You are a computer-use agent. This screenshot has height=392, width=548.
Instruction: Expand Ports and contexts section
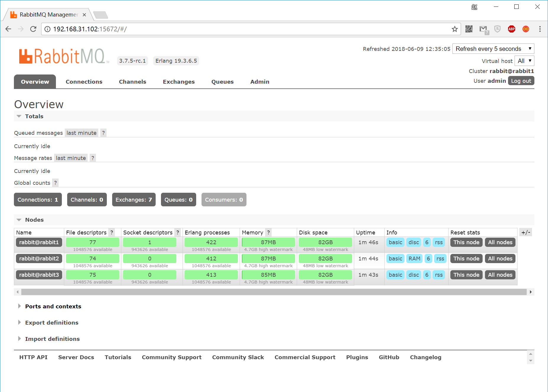(53, 306)
